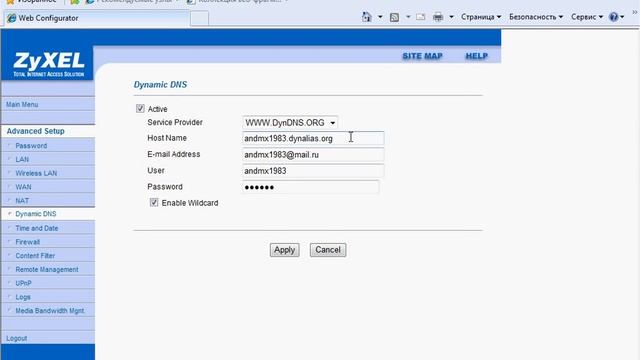Open the LAN settings page
Viewport: 640px width, 360px height.
click(x=22, y=159)
